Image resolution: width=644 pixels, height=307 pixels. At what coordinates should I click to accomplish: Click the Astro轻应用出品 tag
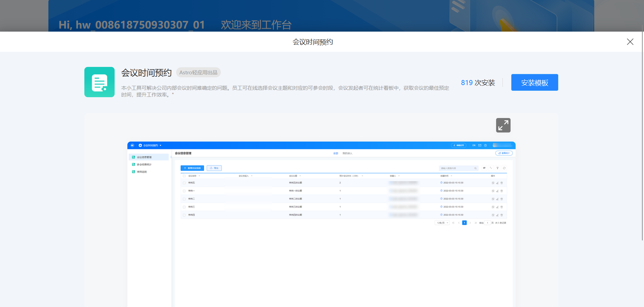pyautogui.click(x=198, y=73)
